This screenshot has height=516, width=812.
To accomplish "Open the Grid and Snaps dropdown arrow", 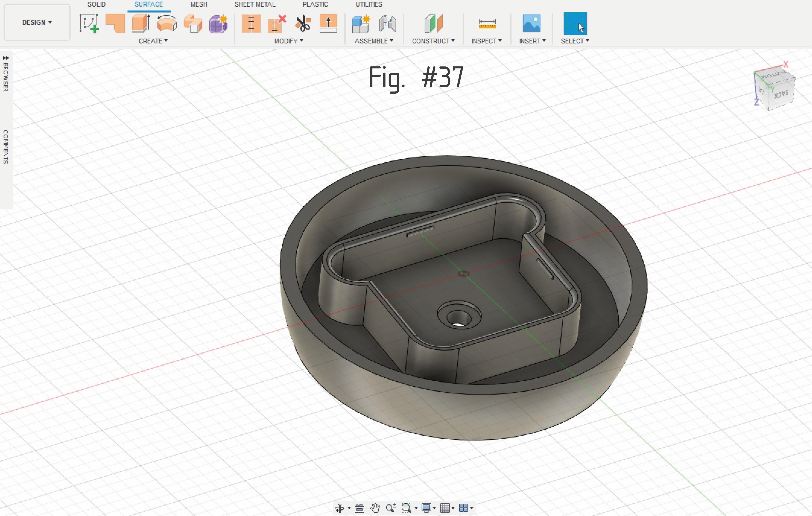I will tap(453, 508).
